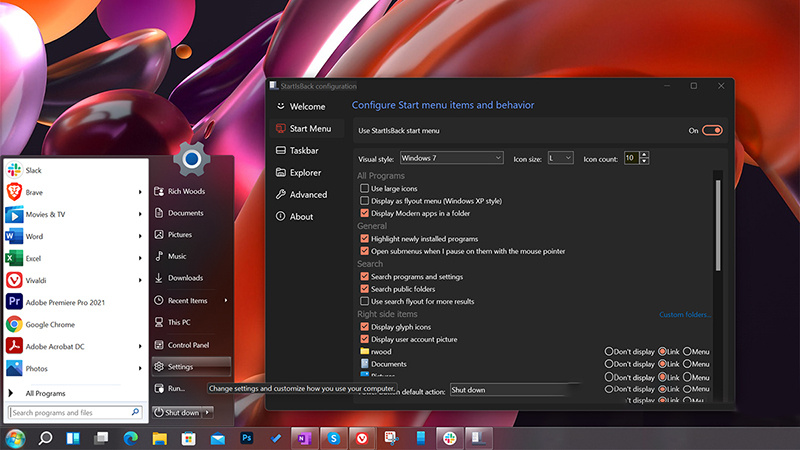
Task: Uncheck Search public folders
Action: click(364, 289)
